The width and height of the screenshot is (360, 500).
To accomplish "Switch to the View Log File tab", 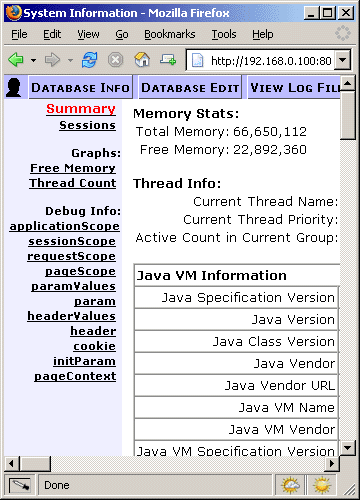I will (x=294, y=87).
